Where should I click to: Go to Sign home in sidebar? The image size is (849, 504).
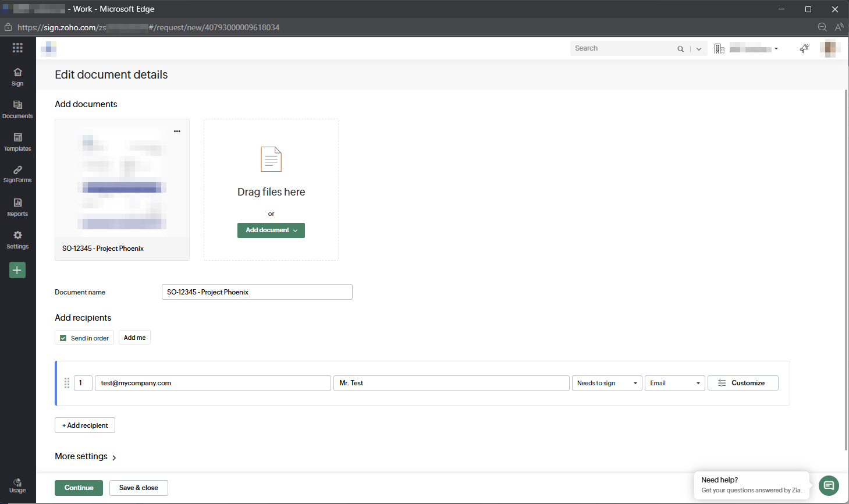point(17,77)
